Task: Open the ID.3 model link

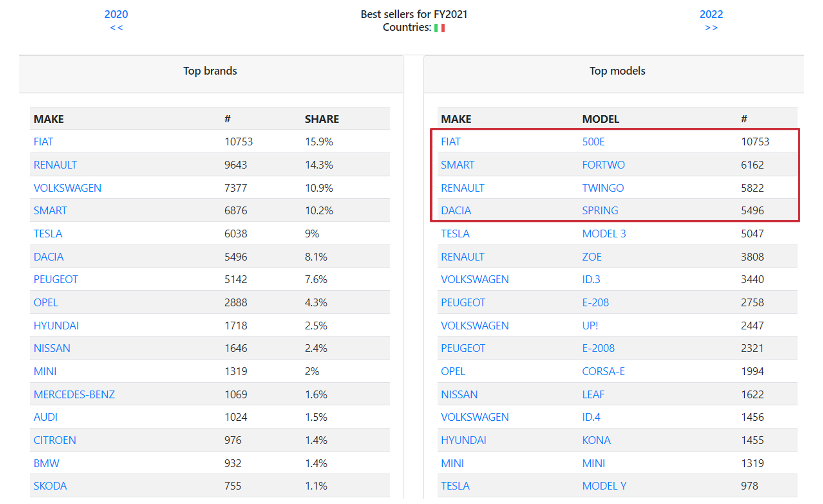Action: [x=591, y=279]
